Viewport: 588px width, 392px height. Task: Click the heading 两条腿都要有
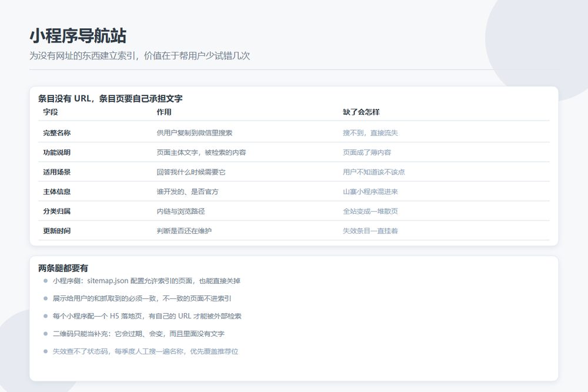[x=63, y=268]
